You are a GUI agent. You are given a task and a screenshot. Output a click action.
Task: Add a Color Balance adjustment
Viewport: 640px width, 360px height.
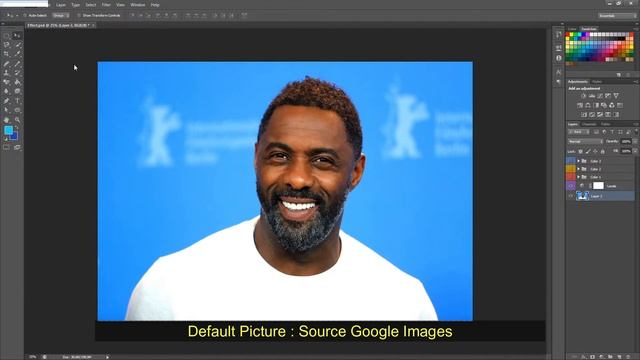pyautogui.click(x=588, y=105)
